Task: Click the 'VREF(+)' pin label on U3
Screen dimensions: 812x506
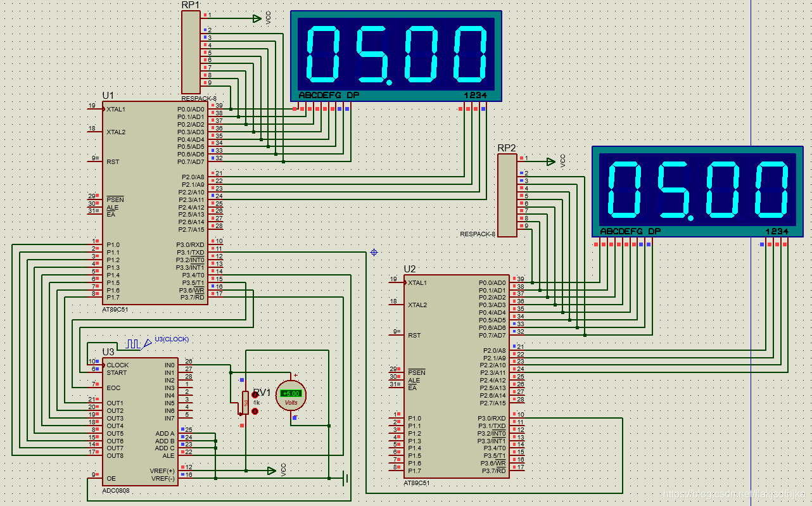Action: coord(162,471)
